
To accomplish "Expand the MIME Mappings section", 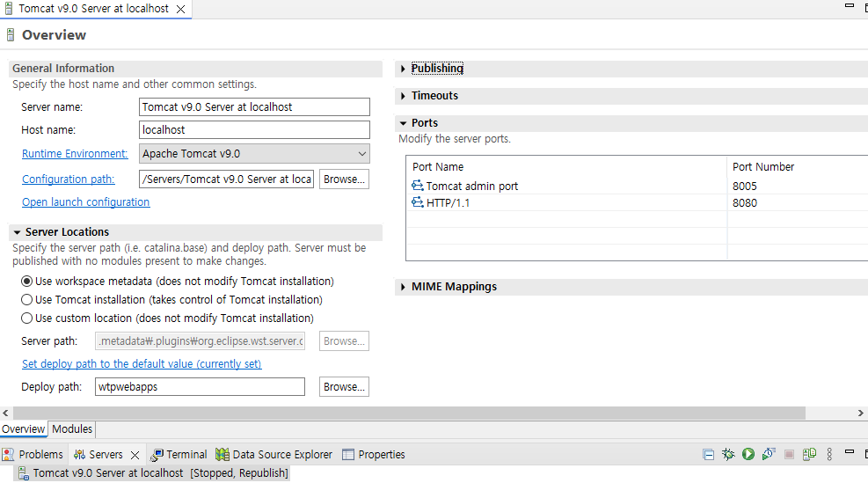I will click(403, 287).
